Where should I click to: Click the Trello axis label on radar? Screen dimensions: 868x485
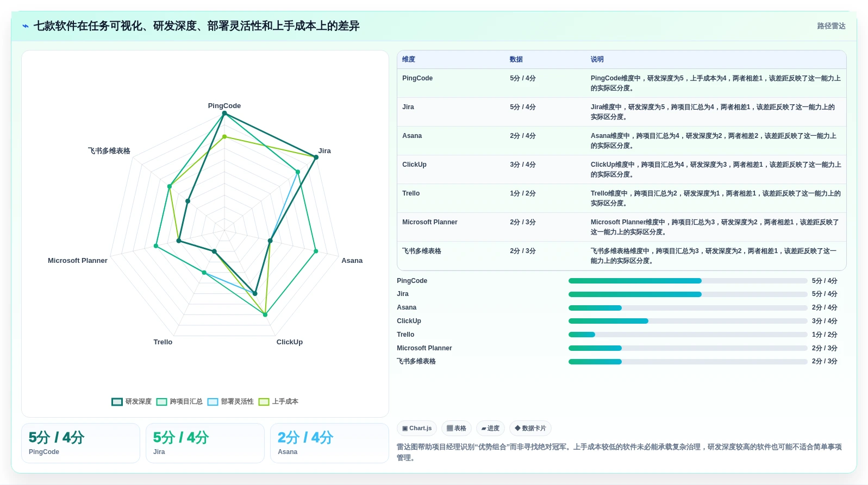tap(163, 342)
